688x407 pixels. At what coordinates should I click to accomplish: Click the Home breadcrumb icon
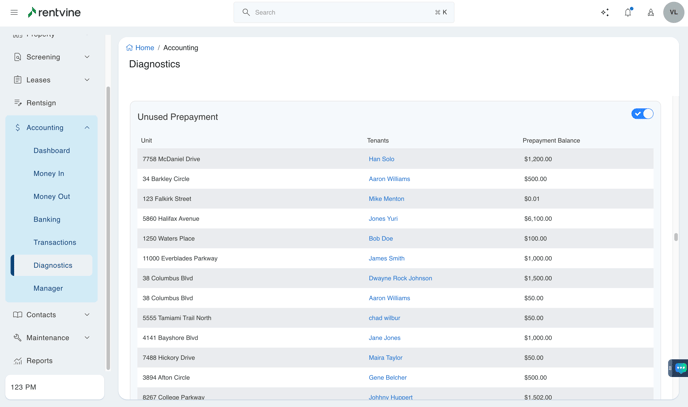(x=130, y=48)
